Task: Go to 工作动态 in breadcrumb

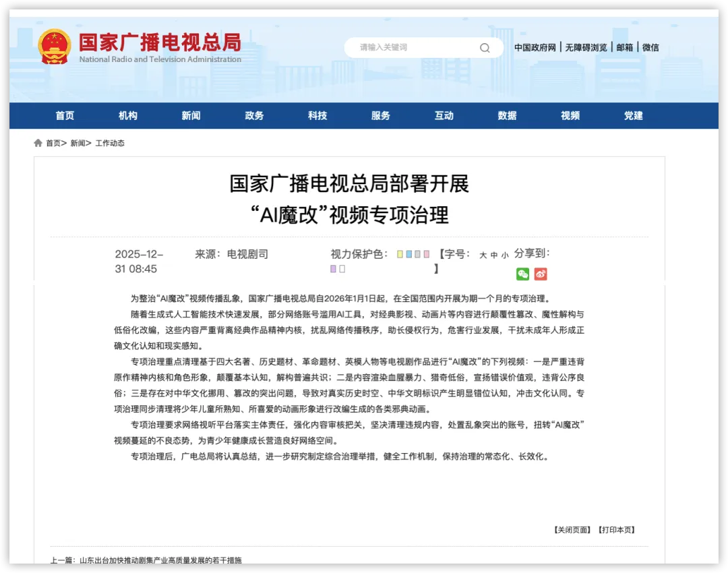Action: click(x=110, y=143)
